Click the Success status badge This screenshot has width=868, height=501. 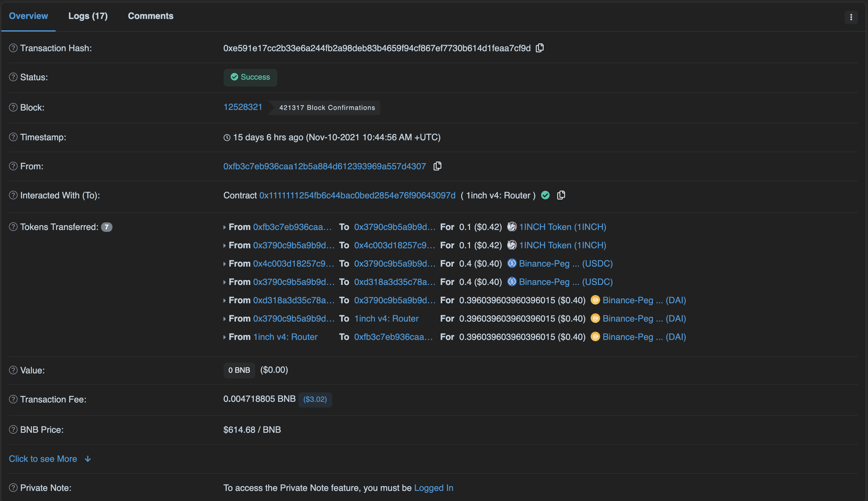(x=250, y=77)
